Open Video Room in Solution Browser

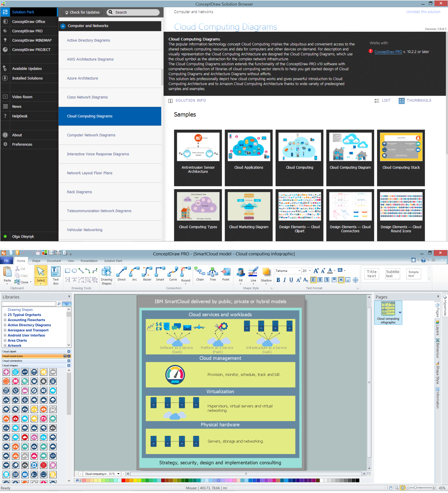pos(22,97)
